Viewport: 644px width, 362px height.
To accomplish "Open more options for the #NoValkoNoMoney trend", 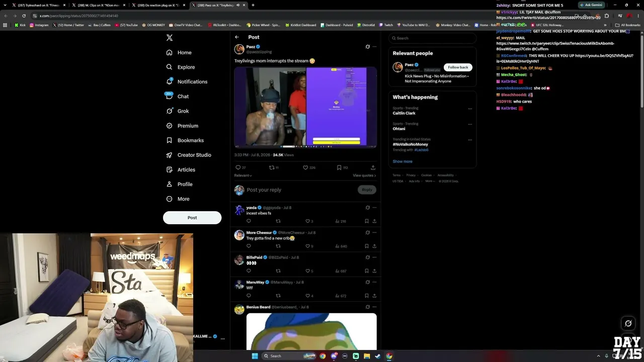I will click(470, 140).
